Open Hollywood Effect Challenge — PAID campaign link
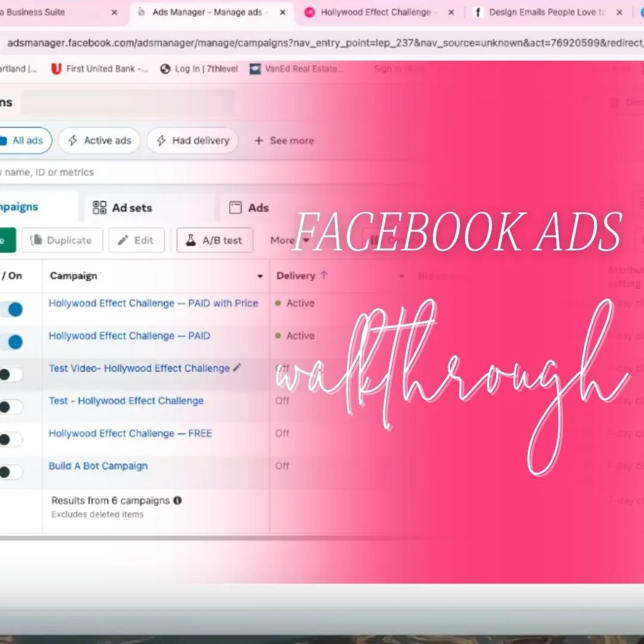The height and width of the screenshot is (644, 644). pos(129,336)
